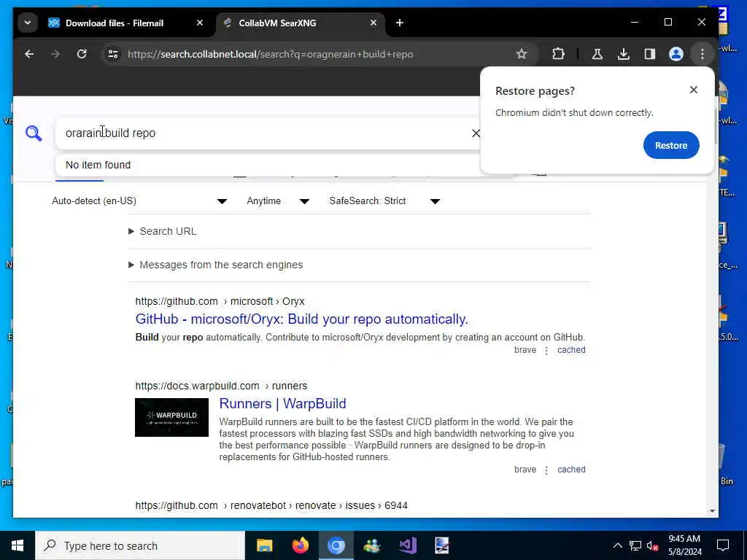
Task: Open the Extensions puzzle icon
Action: (x=558, y=54)
